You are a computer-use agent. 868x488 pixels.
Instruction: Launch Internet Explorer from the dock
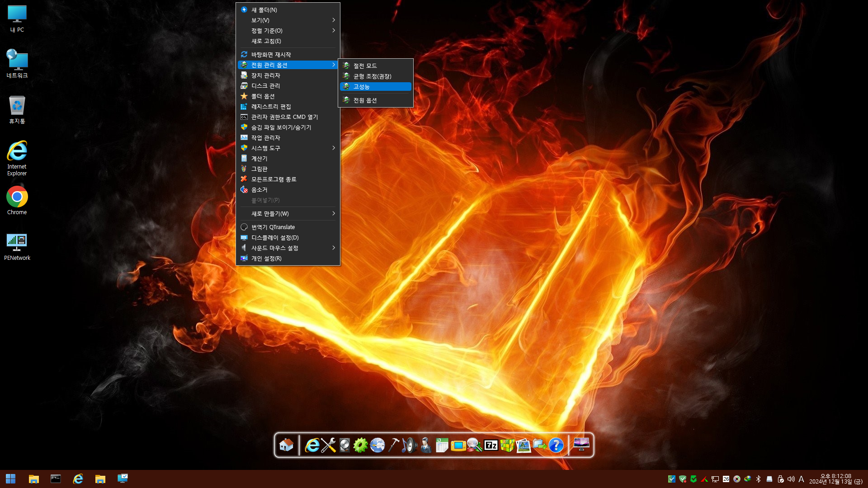[312, 445]
